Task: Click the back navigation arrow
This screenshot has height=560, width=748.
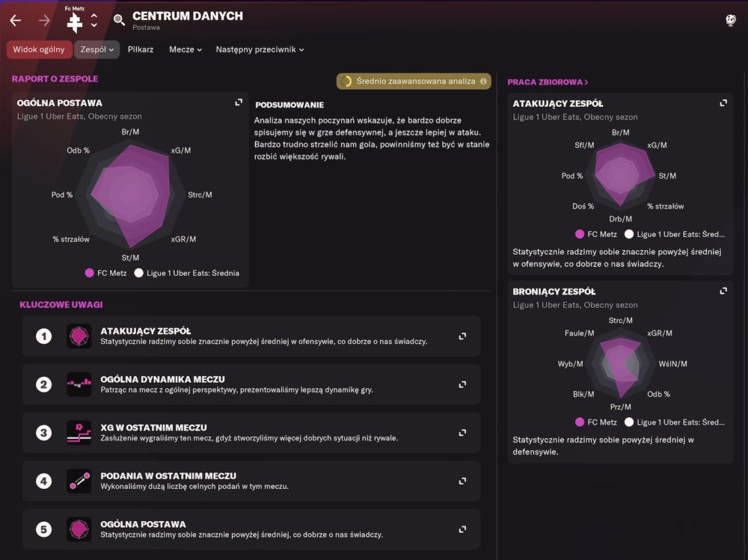Action: click(x=15, y=21)
